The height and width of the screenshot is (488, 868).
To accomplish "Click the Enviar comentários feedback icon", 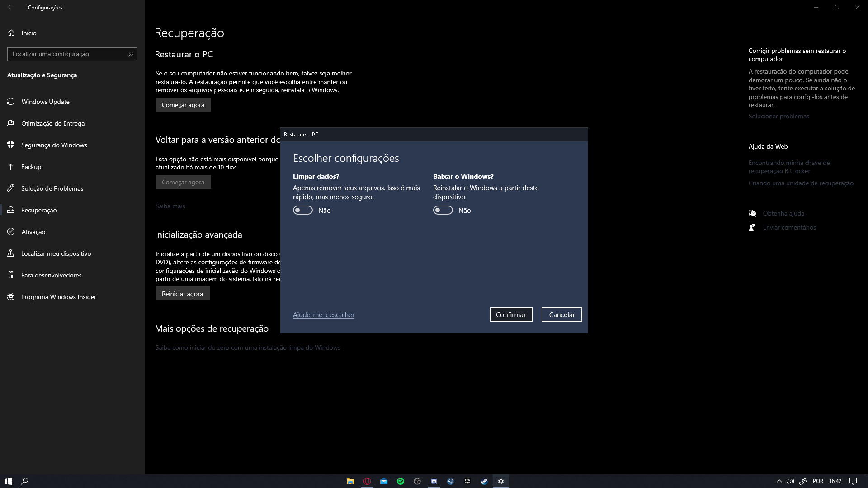I will pyautogui.click(x=752, y=227).
